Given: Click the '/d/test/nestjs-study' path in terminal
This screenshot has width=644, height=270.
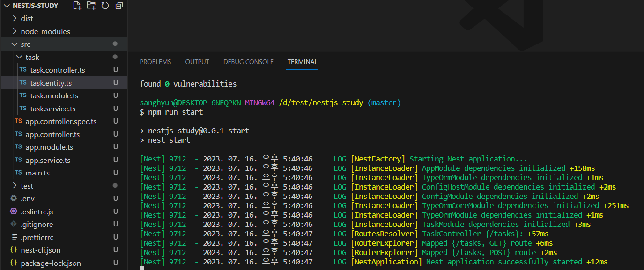Looking at the screenshot, I should point(321,103).
